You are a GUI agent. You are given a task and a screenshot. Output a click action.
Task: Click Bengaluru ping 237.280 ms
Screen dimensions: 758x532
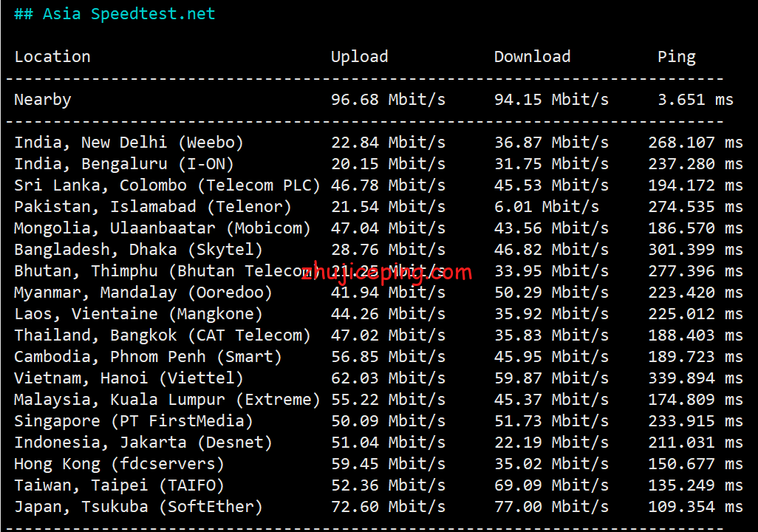click(695, 164)
